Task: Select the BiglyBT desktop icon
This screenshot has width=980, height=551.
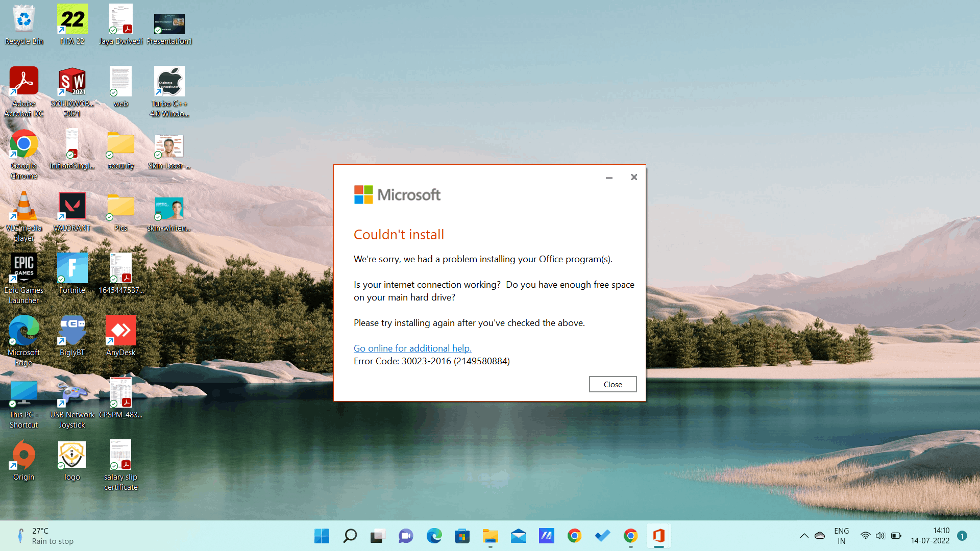Action: coord(72,331)
